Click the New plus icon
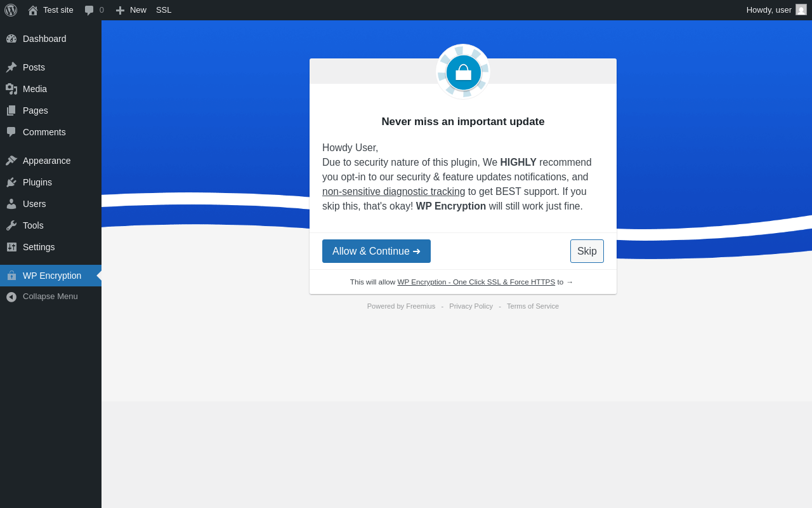The image size is (812, 508). coord(120,10)
